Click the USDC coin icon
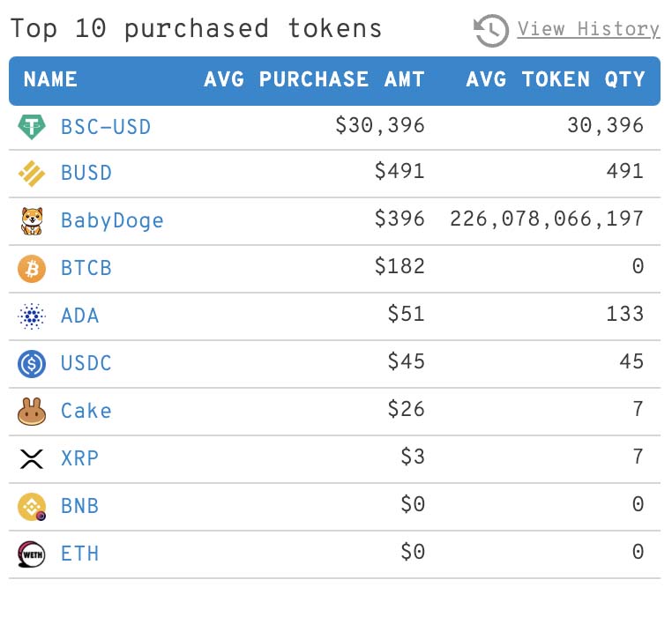The height and width of the screenshot is (617, 672). [31, 364]
